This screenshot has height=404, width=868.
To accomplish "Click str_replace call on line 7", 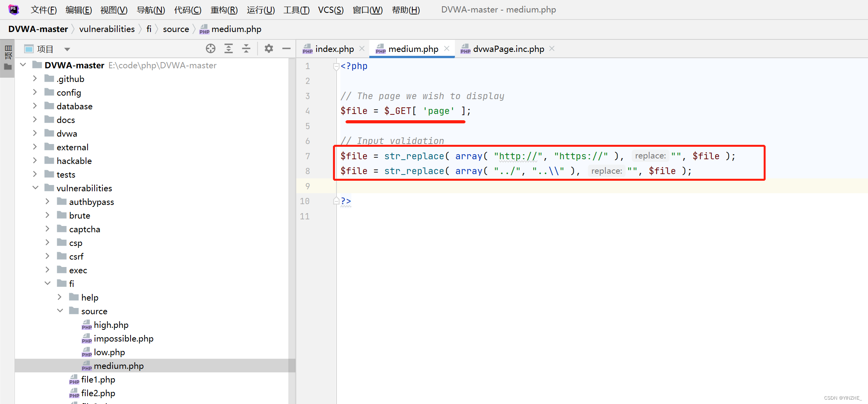I will pyautogui.click(x=414, y=156).
